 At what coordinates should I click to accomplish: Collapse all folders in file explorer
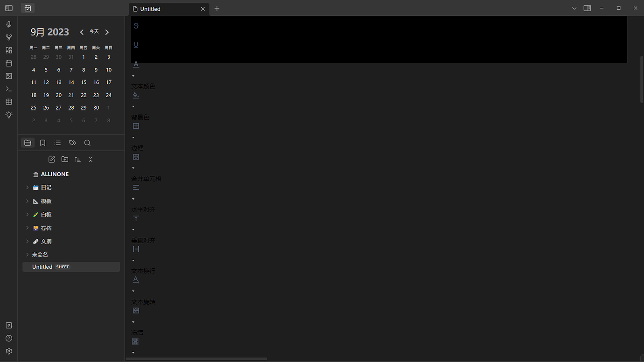91,160
